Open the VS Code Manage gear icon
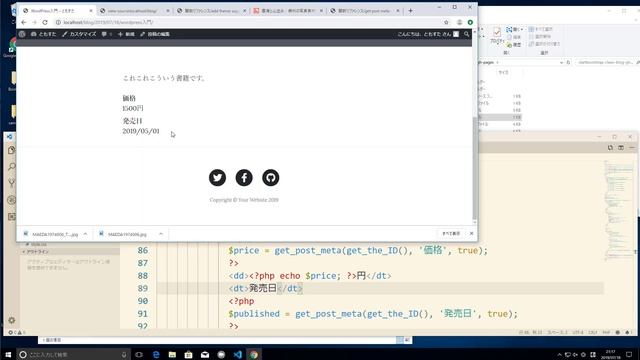 11,320
